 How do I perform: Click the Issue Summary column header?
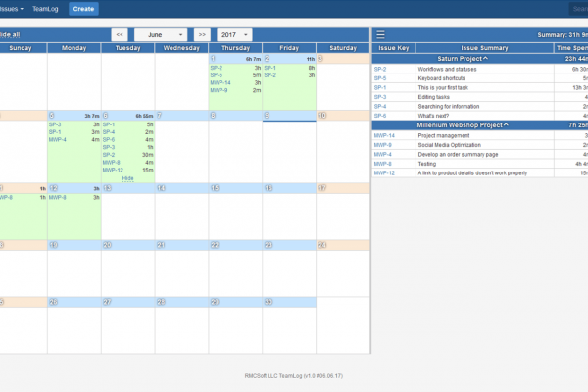pyautogui.click(x=484, y=48)
